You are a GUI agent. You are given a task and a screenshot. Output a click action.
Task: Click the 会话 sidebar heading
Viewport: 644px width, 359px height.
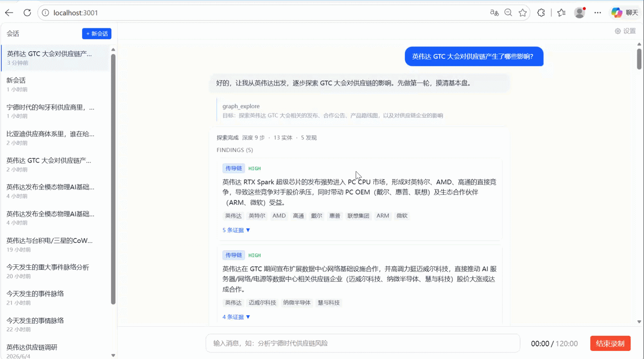click(x=13, y=34)
